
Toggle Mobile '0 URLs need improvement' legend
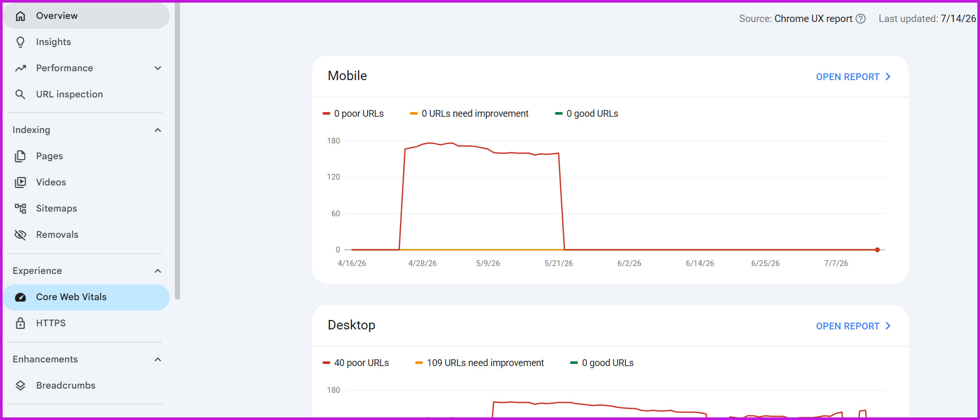coord(469,114)
